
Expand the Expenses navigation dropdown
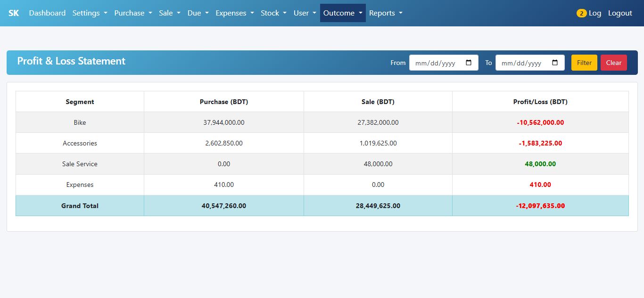pos(234,13)
